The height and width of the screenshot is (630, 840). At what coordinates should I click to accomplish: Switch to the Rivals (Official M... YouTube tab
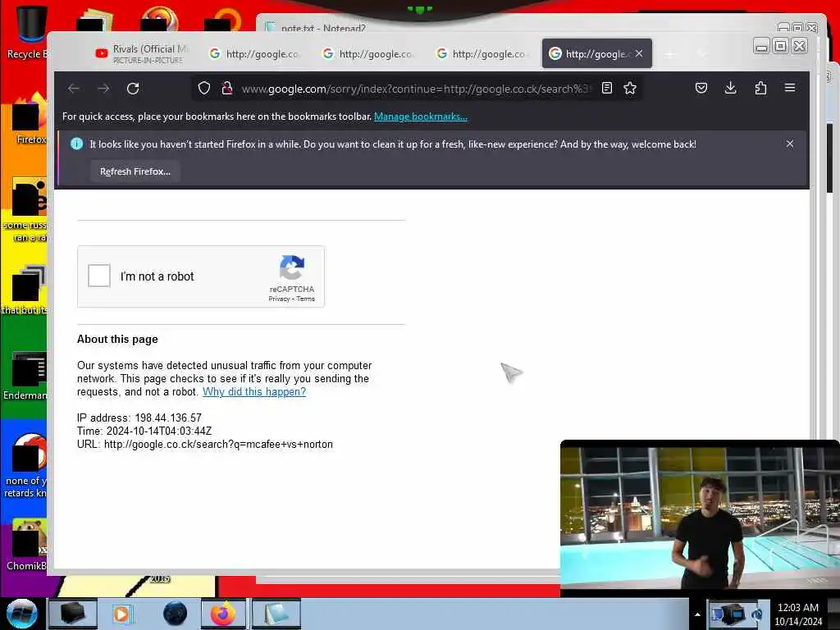click(142, 53)
